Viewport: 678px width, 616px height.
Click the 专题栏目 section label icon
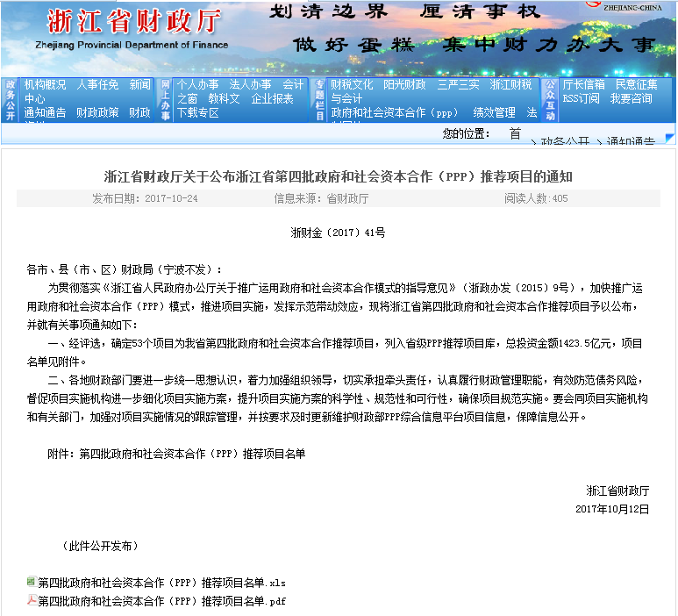pos(319,99)
